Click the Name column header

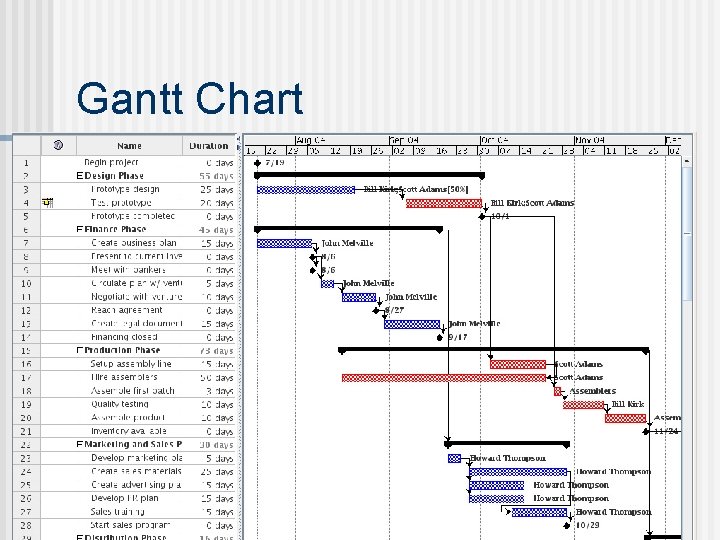pyautogui.click(x=129, y=146)
